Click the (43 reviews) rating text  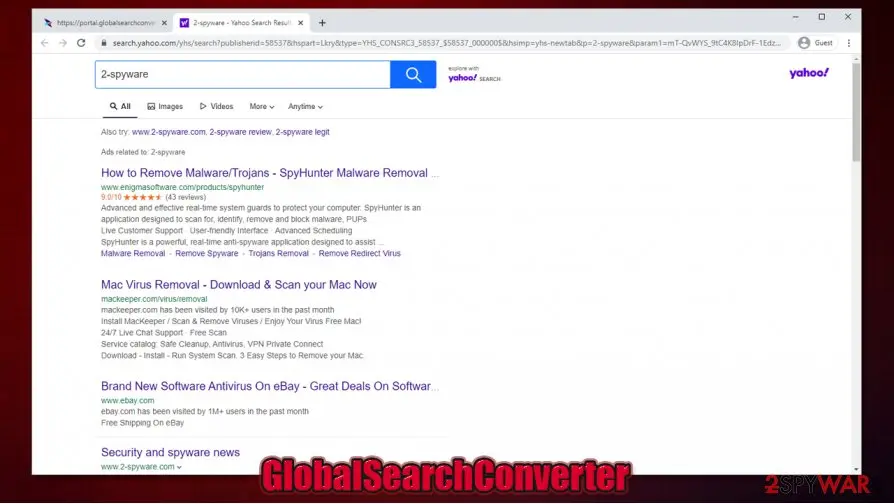coord(185,197)
